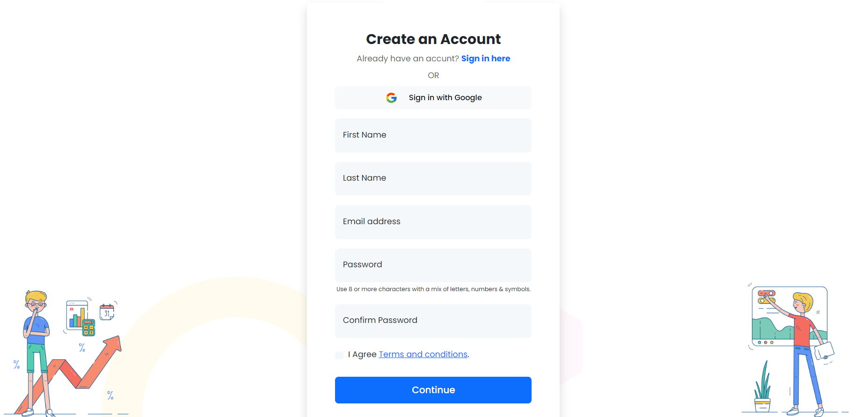Image resolution: width=868 pixels, height=417 pixels.
Task: Open the Terms and conditions link
Action: (423, 354)
